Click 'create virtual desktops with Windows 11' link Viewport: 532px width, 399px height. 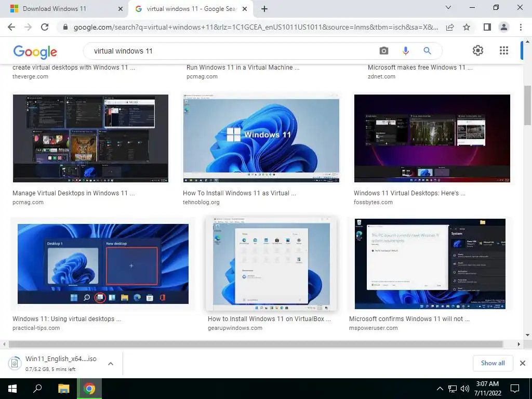pyautogui.click(x=74, y=68)
